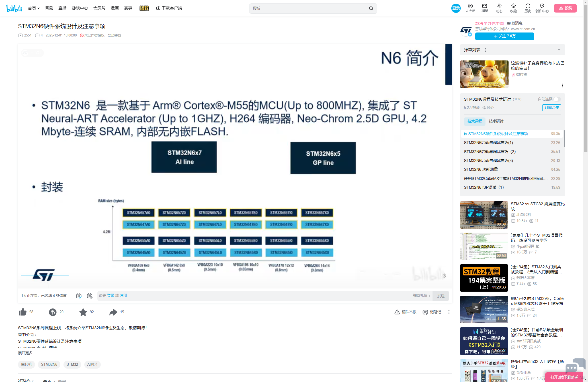Toggle danmaku display on or off
This screenshot has width=588, height=382.
pos(79,296)
